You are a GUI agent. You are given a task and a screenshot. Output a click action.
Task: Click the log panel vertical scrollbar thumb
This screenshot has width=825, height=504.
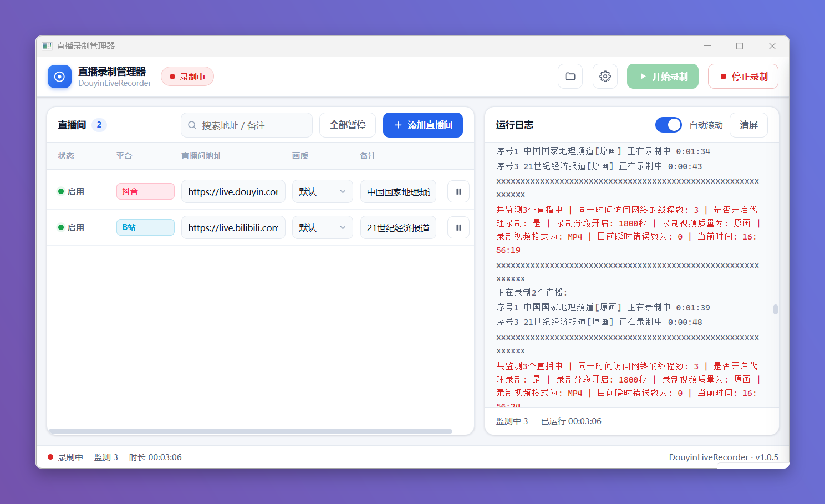[775, 309]
